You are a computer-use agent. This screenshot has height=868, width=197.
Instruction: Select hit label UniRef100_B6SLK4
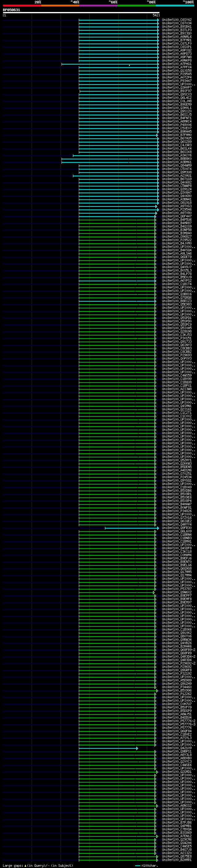(176, 149)
